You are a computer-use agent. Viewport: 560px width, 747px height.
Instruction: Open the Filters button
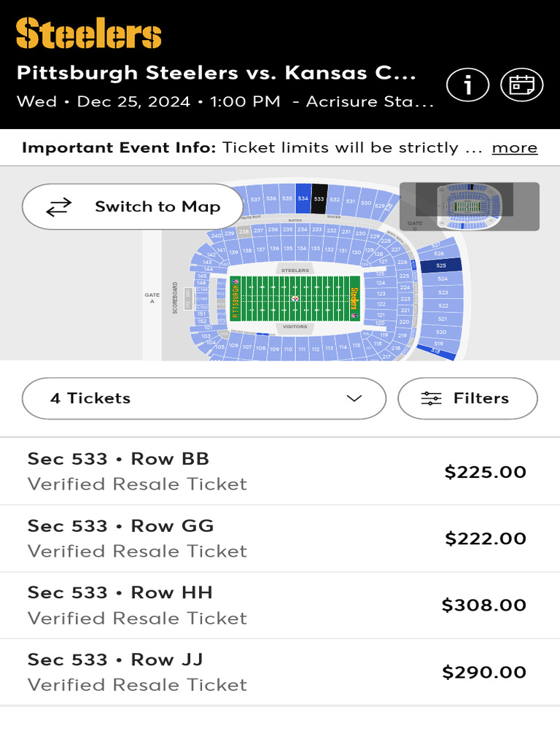click(x=467, y=398)
